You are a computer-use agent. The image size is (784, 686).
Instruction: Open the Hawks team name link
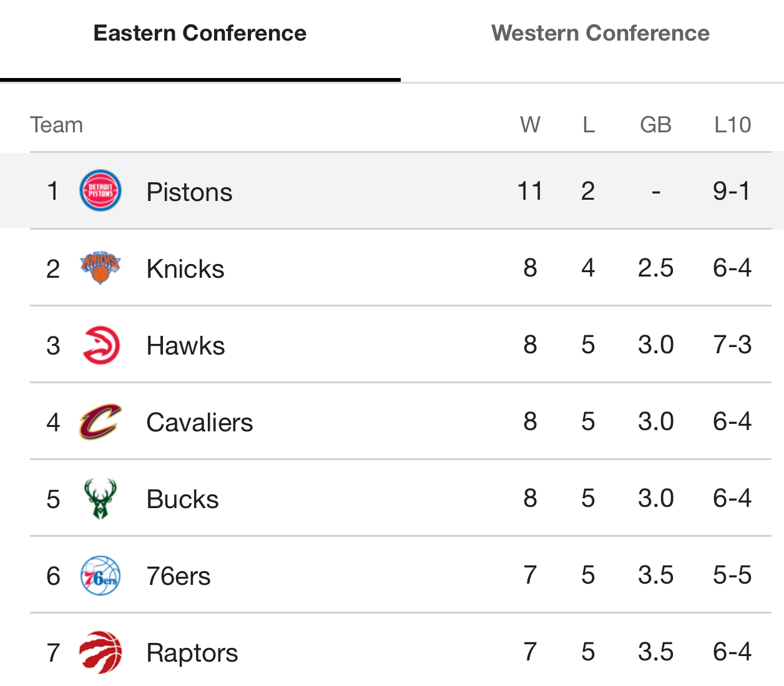click(185, 346)
